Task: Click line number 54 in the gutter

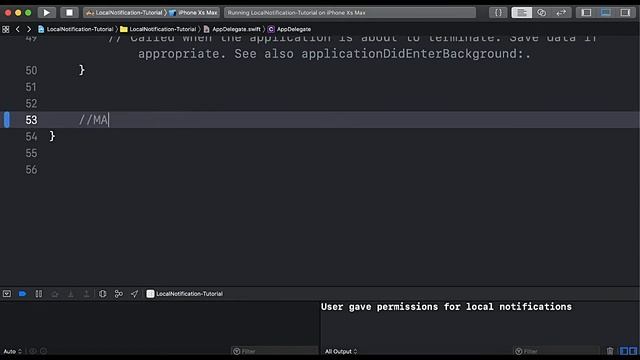Action: pyautogui.click(x=31, y=137)
